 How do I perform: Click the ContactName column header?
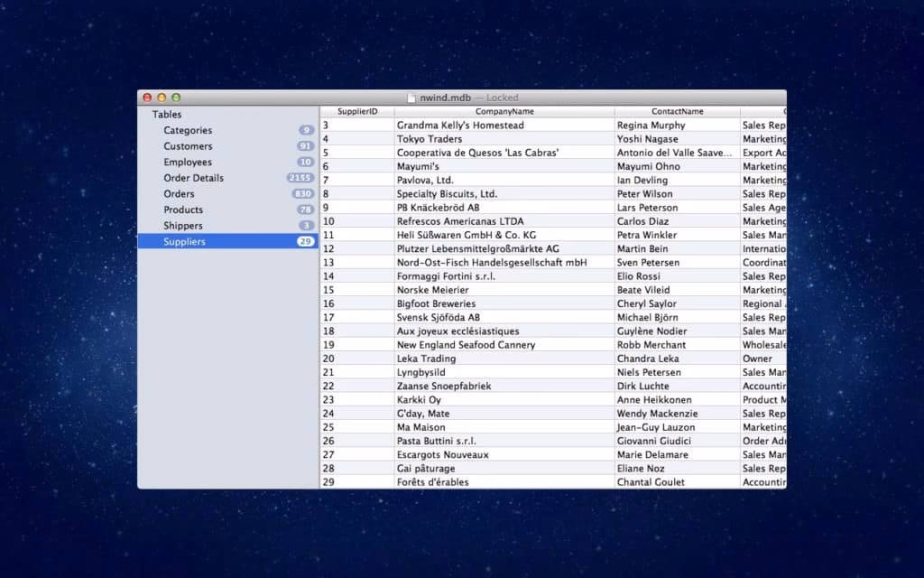point(677,111)
